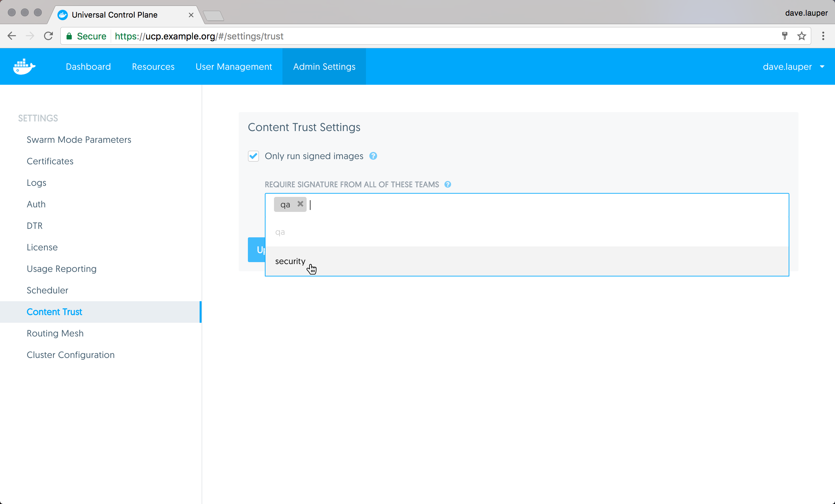
Task: Click the key icon in address bar
Action: [784, 36]
